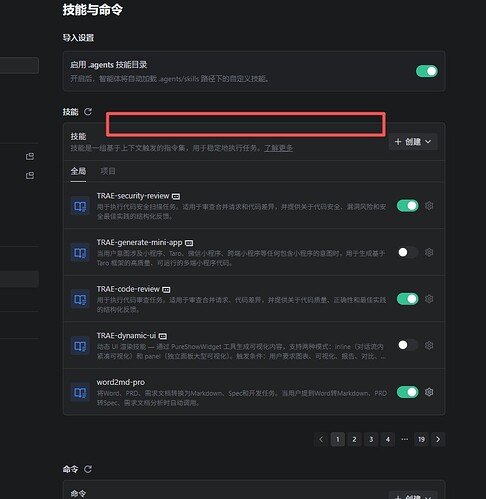
Task: Click the TRAE-code-review skill book icon
Action: [80, 300]
